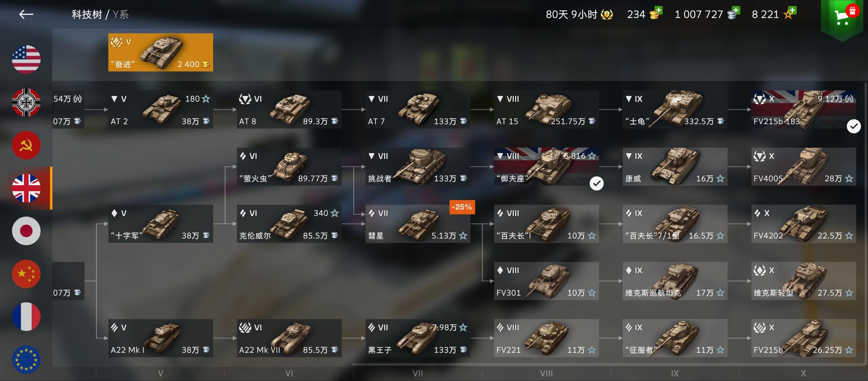The height and width of the screenshot is (381, 868).
Task: Select the China nation flag
Action: [26, 274]
